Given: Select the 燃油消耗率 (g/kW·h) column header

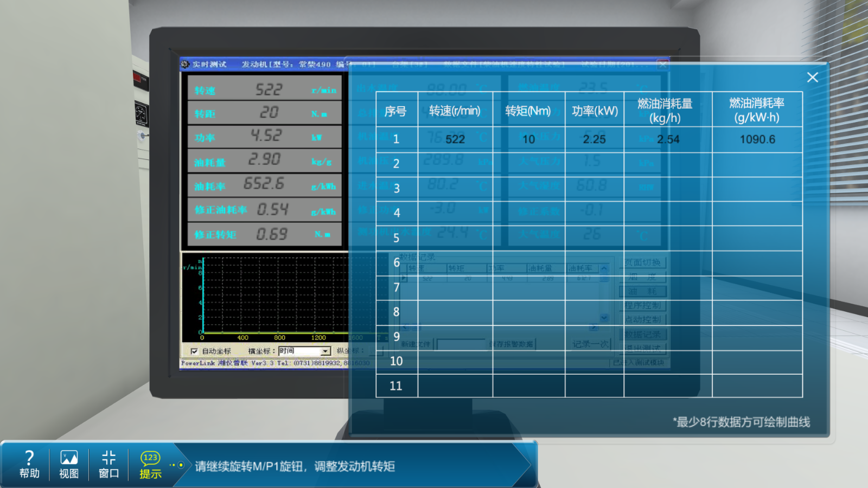Looking at the screenshot, I should [x=757, y=110].
